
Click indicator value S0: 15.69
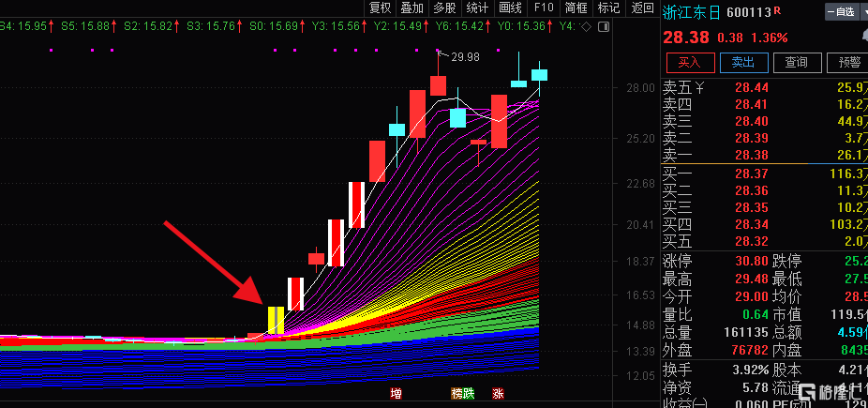coord(274,26)
